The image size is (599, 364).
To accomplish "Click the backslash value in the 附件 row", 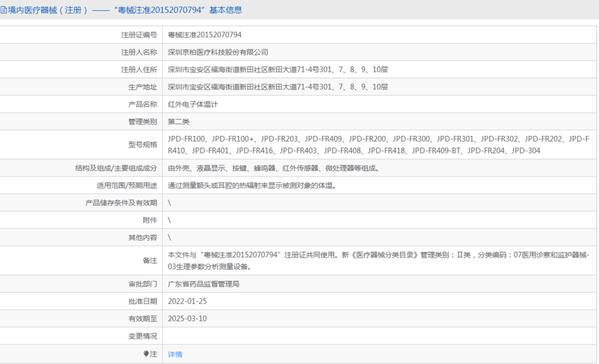I will coord(169,220).
